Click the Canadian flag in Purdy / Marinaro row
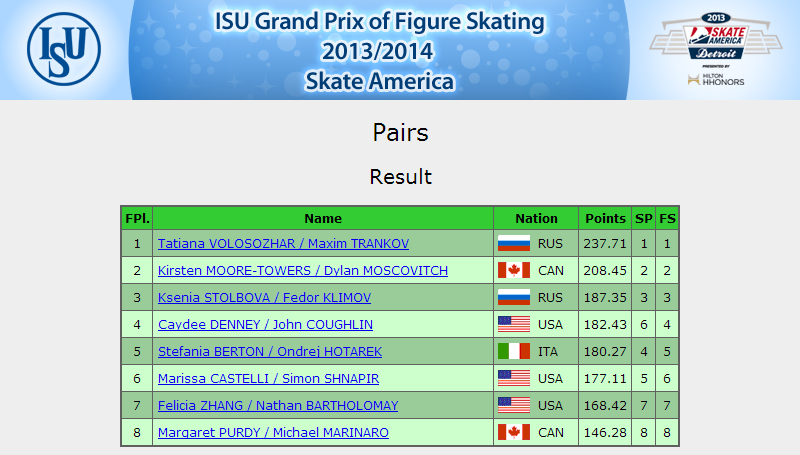 (x=514, y=433)
